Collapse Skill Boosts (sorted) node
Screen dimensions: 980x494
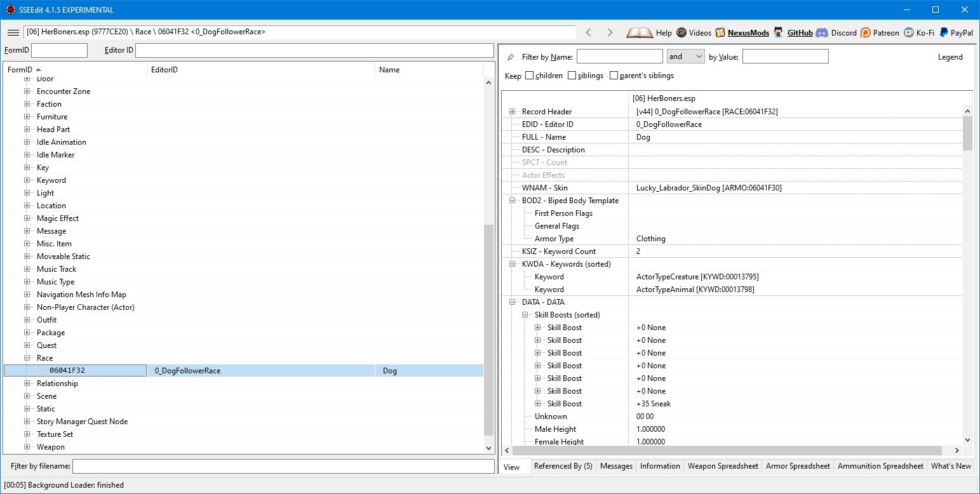tap(525, 315)
